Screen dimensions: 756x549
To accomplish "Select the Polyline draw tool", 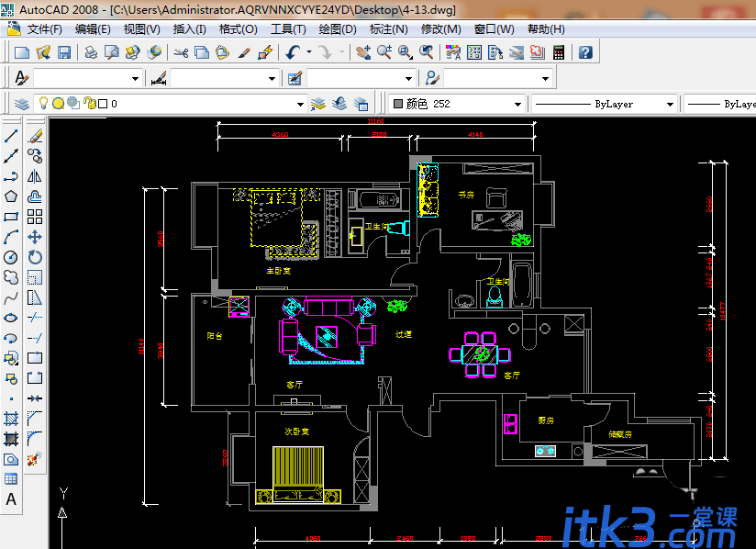I will pyautogui.click(x=11, y=176).
